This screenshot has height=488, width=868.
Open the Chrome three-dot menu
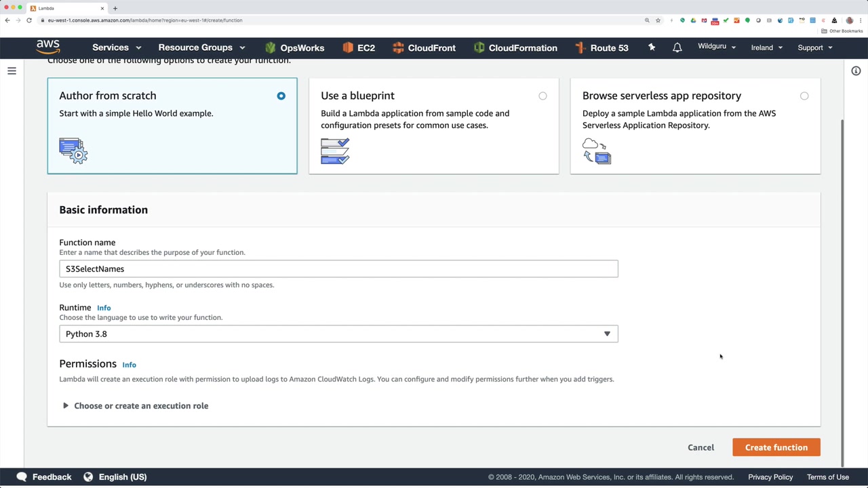click(x=861, y=20)
